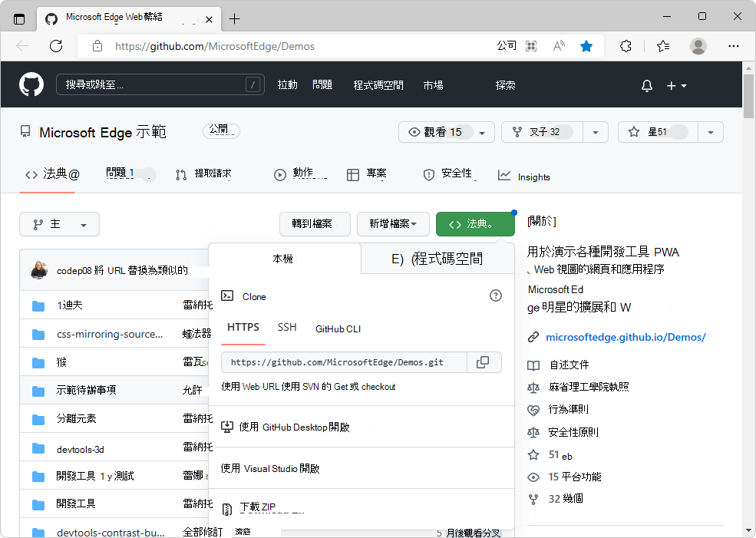Viewport: 756px width, 538px height.
Task: Open 拉動 in top navigation
Action: click(287, 85)
